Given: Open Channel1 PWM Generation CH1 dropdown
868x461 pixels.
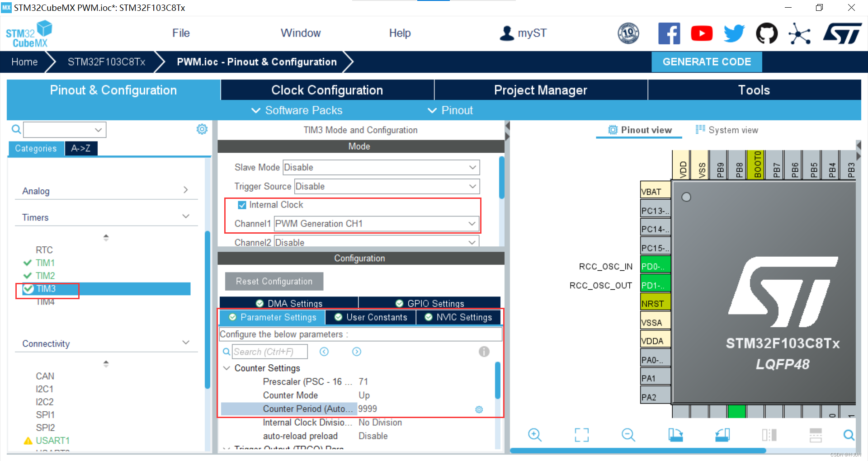Looking at the screenshot, I should pos(377,224).
